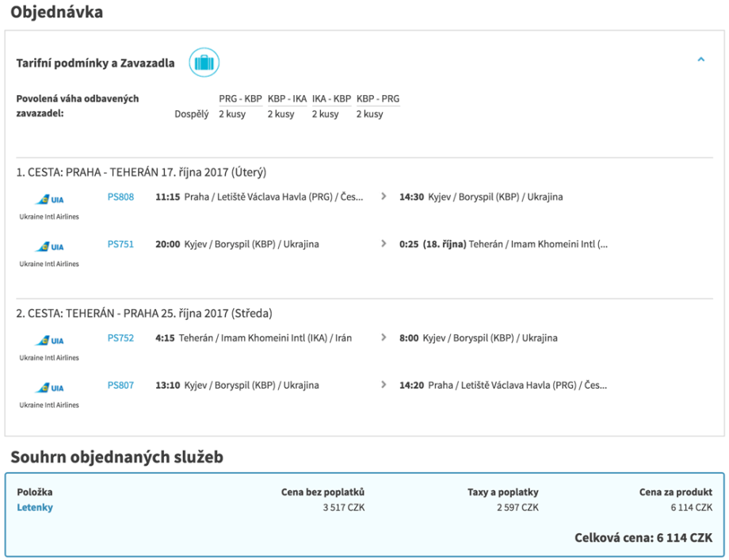Open flight number PS751 link
Image resolution: width=729 pixels, height=560 pixels.
click(120, 245)
